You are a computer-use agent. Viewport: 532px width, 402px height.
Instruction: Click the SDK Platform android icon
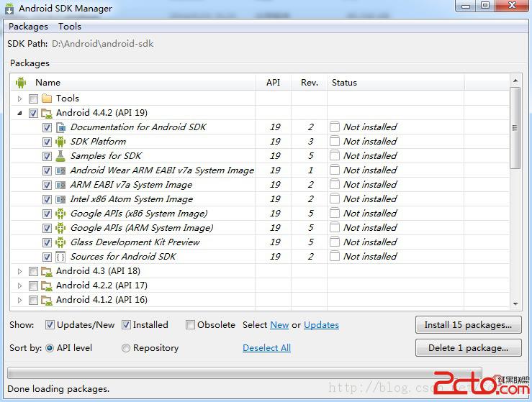pos(60,142)
